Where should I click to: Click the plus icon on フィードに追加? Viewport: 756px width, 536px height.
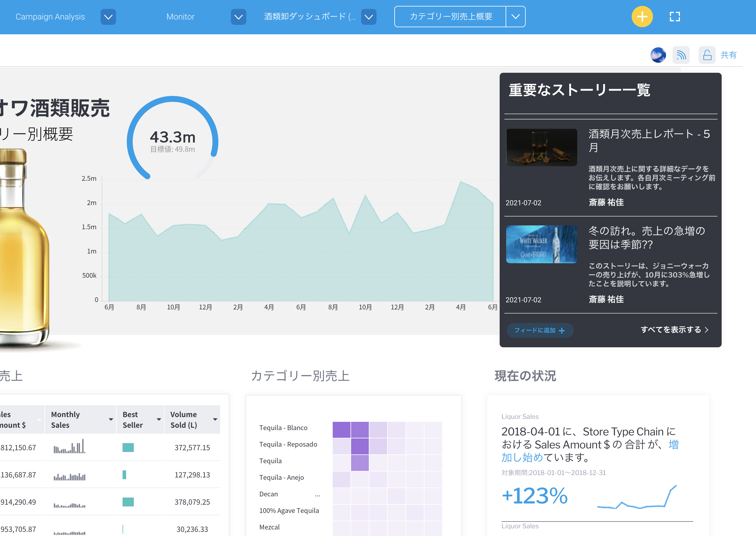tap(562, 330)
